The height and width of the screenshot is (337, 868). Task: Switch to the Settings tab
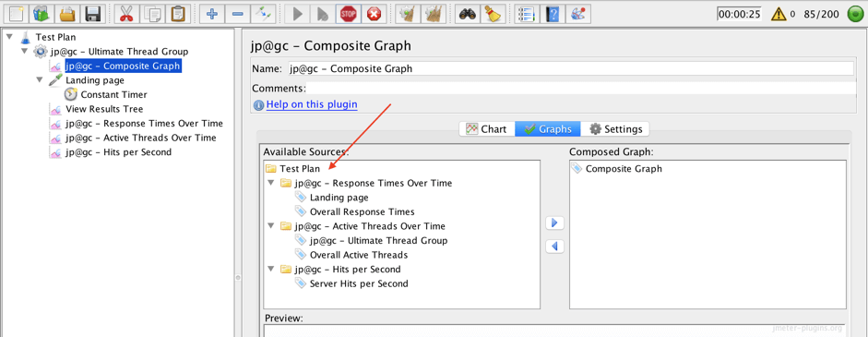[x=615, y=129]
